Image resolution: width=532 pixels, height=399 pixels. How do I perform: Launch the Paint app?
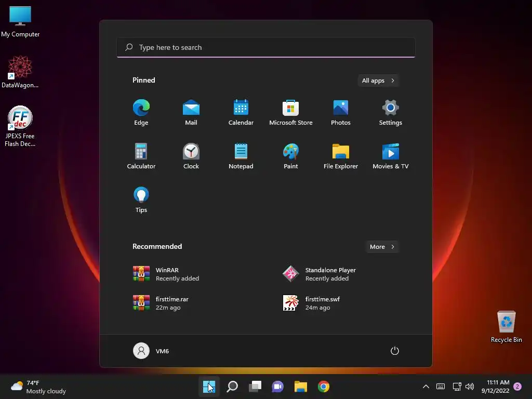[x=291, y=156]
